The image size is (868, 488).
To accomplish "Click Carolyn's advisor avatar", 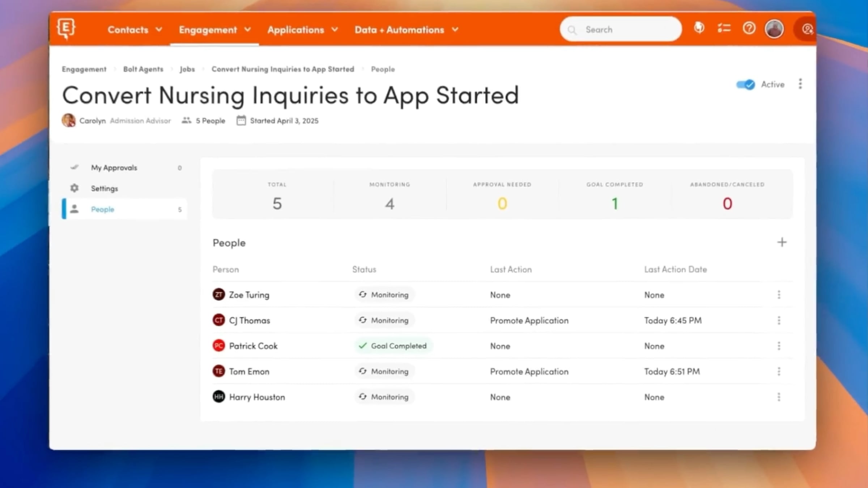I will (x=68, y=120).
